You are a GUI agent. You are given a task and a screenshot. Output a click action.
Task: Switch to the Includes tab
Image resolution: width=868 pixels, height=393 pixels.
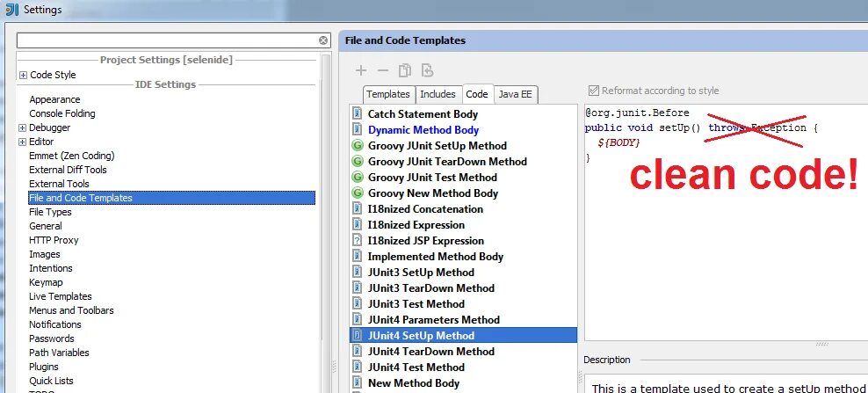438,94
